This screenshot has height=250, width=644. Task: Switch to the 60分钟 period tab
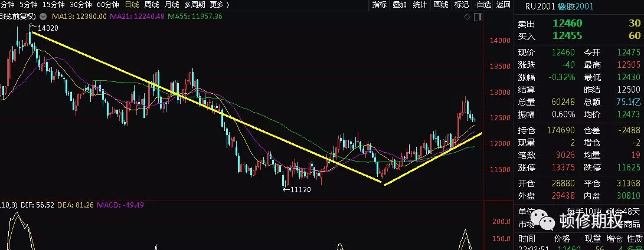pyautogui.click(x=107, y=5)
